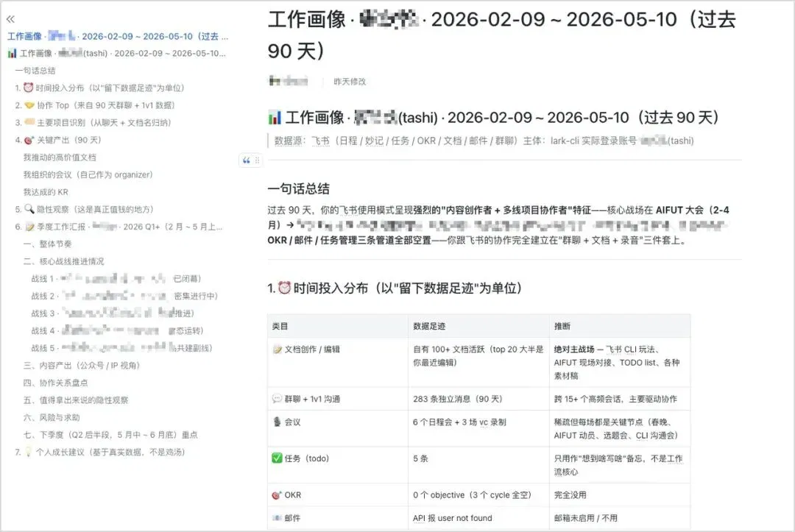Click the 邮件 cell in the table
The width and height of the screenshot is (795, 532).
pos(338,518)
